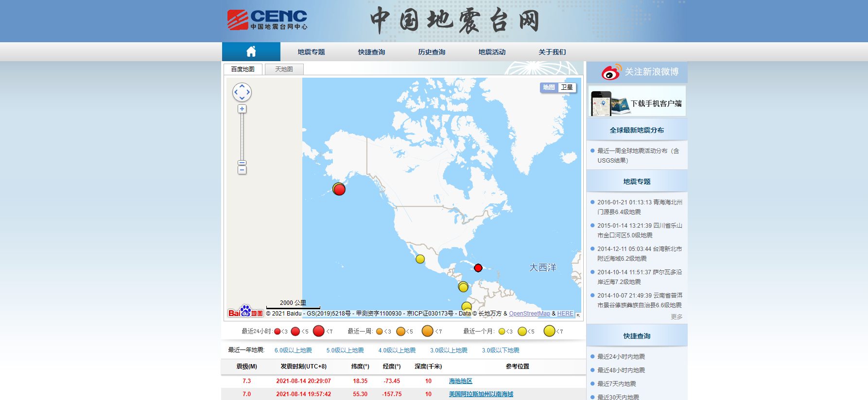The height and width of the screenshot is (400, 868).
Task: Switch map to standard map view (地图)
Action: [x=549, y=87]
